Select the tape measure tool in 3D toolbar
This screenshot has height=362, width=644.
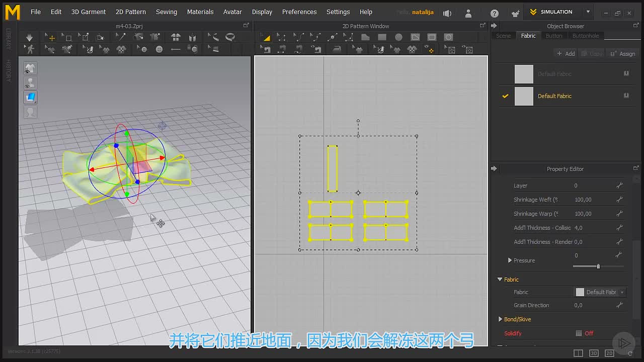click(230, 38)
